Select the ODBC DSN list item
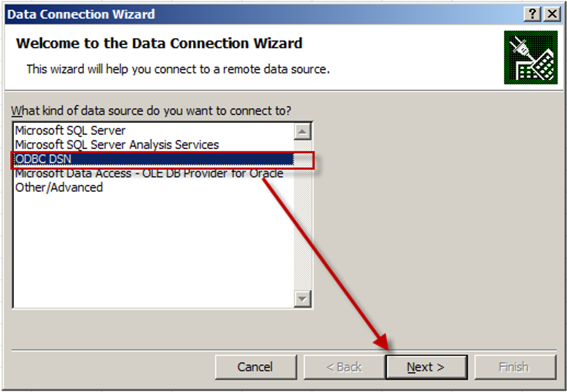This screenshot has width=567, height=392. (x=43, y=159)
